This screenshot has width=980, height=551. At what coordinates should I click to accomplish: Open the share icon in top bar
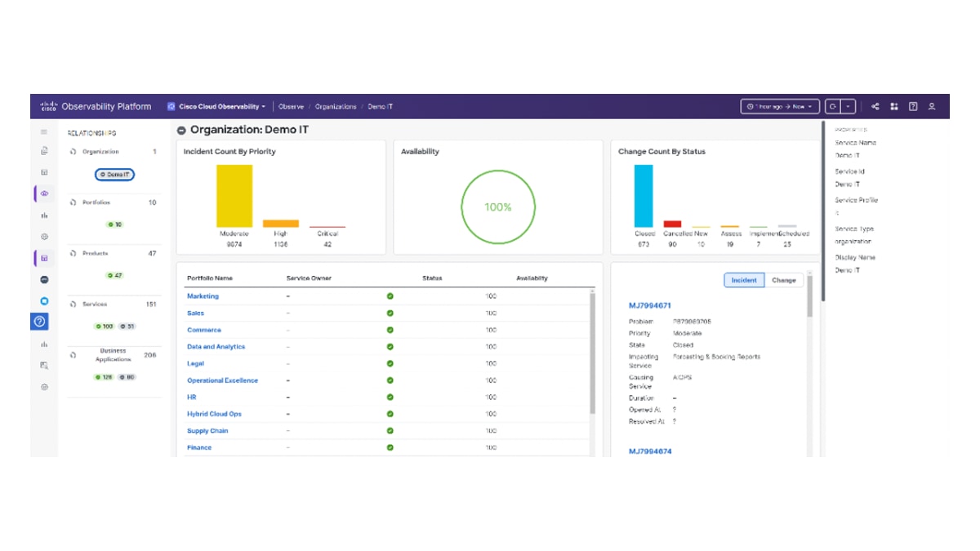[875, 106]
